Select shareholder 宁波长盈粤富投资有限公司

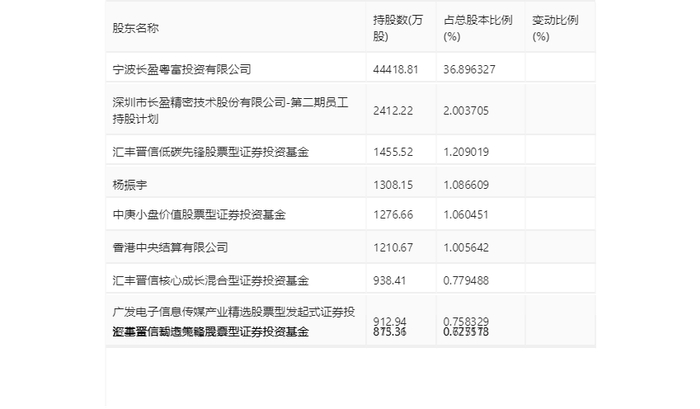[182, 69]
